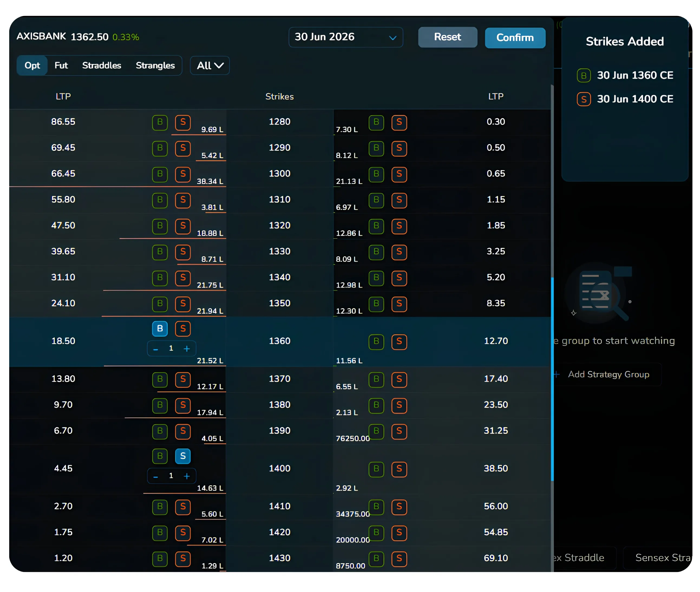
Task: Click Sell icon beside 30 Jun 1400 CE
Action: coord(584,99)
